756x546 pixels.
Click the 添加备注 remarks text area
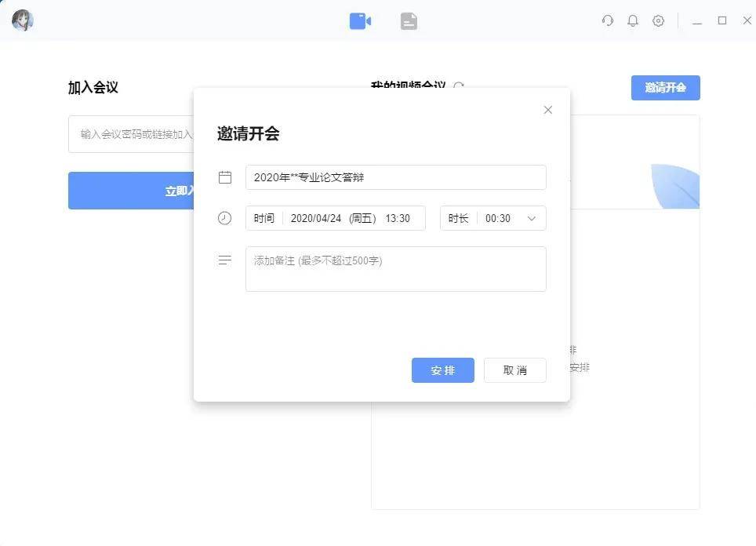pyautogui.click(x=396, y=268)
